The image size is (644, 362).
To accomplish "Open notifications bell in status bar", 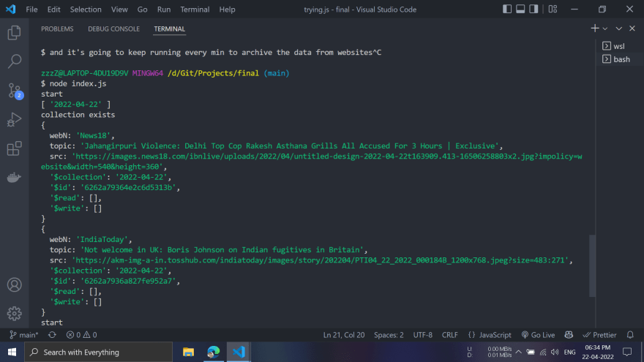I will [630, 335].
